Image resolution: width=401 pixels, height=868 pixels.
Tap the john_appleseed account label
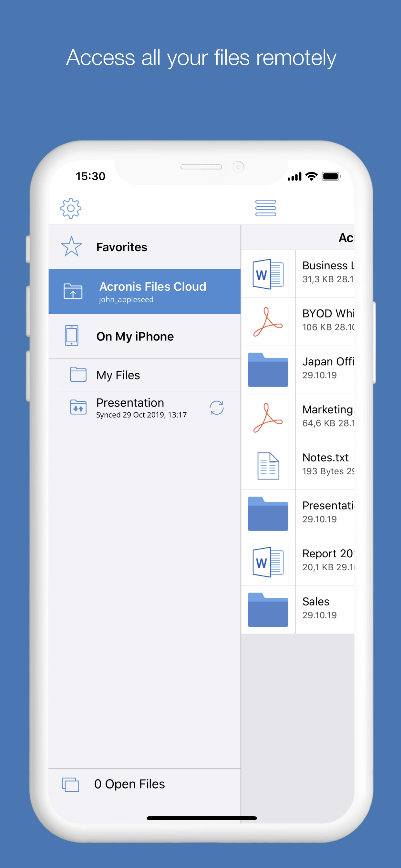126,300
